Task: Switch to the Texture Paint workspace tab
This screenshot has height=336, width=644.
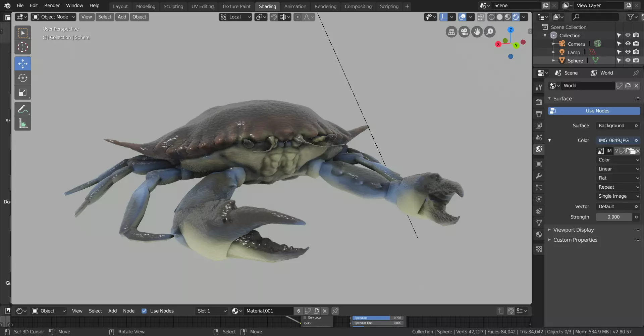Action: 236,6
